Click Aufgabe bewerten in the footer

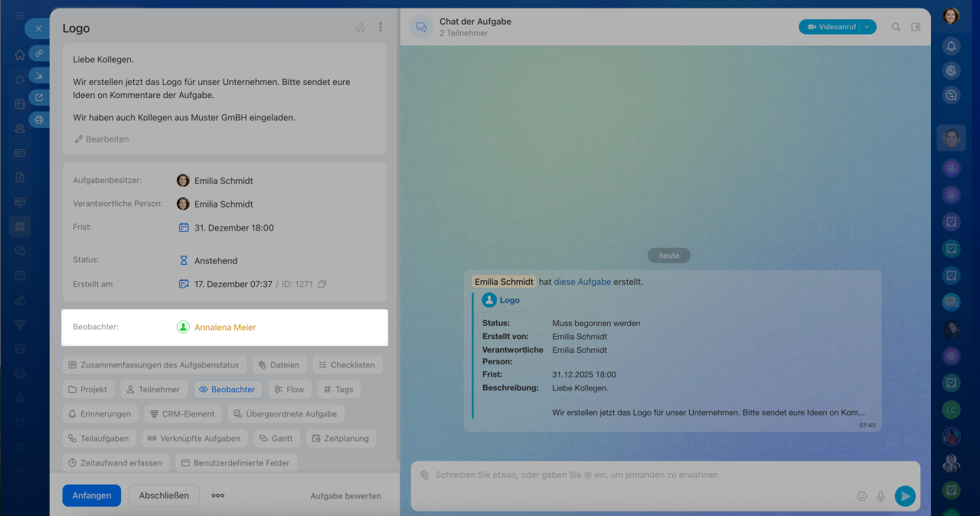(345, 496)
